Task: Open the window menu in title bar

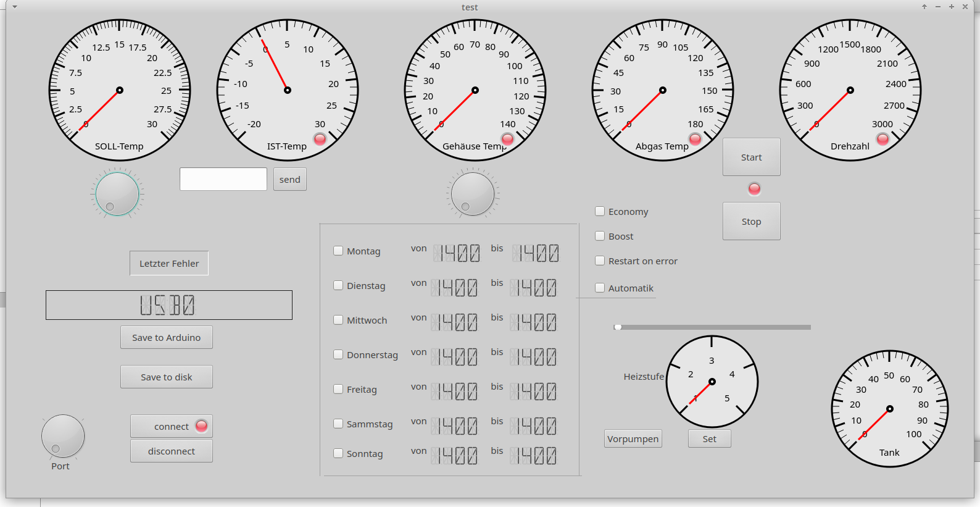Action: (x=15, y=7)
